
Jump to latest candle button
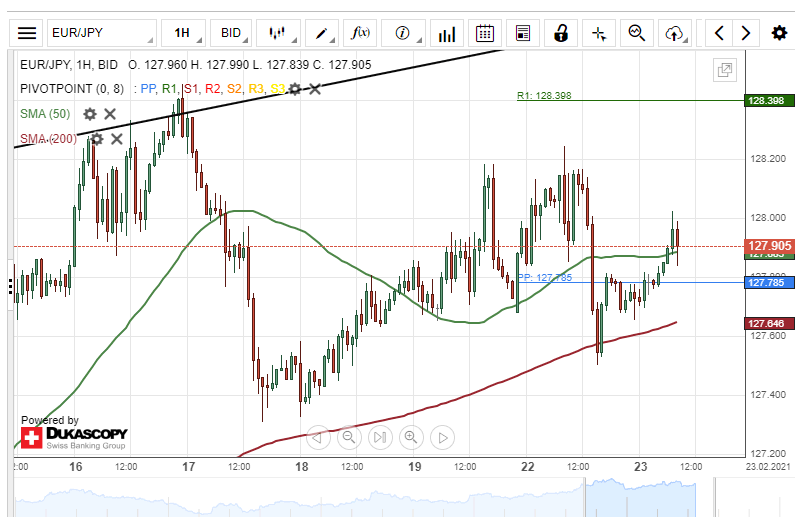pos(380,437)
